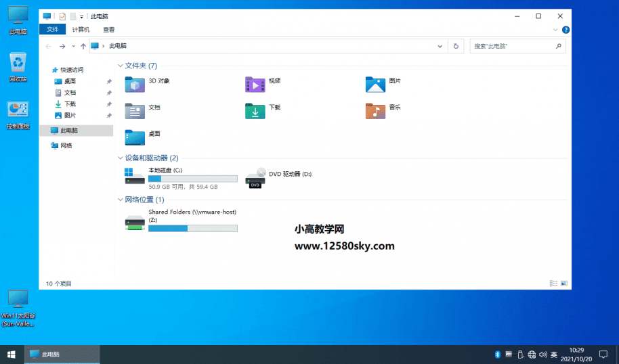Switch to large icons view in status bar
Screen dimensions: 619x364
click(x=564, y=283)
